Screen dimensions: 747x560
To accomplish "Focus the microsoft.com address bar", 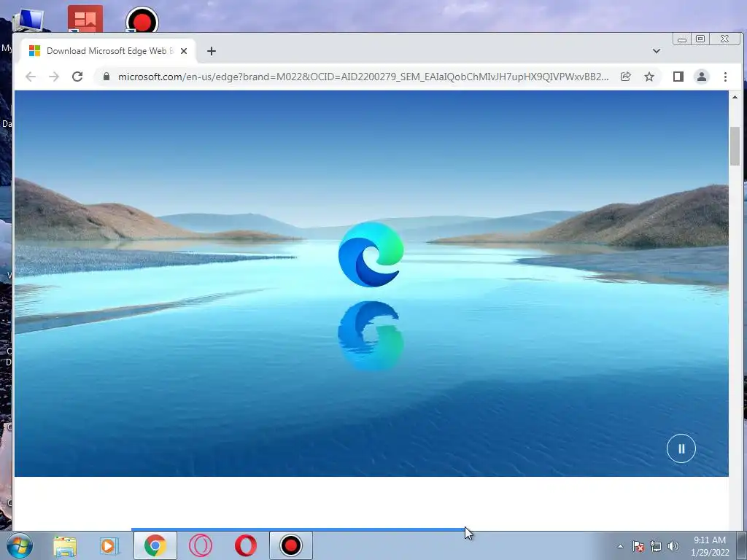I will click(x=363, y=77).
